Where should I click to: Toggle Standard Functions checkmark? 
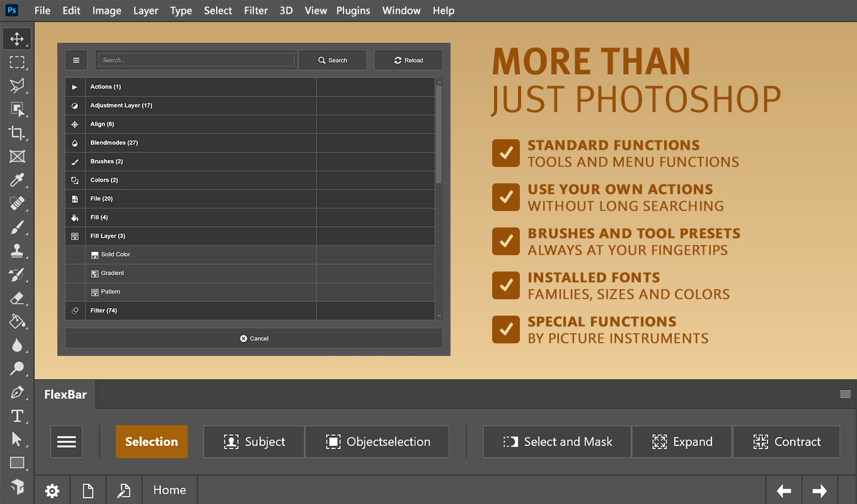click(505, 153)
